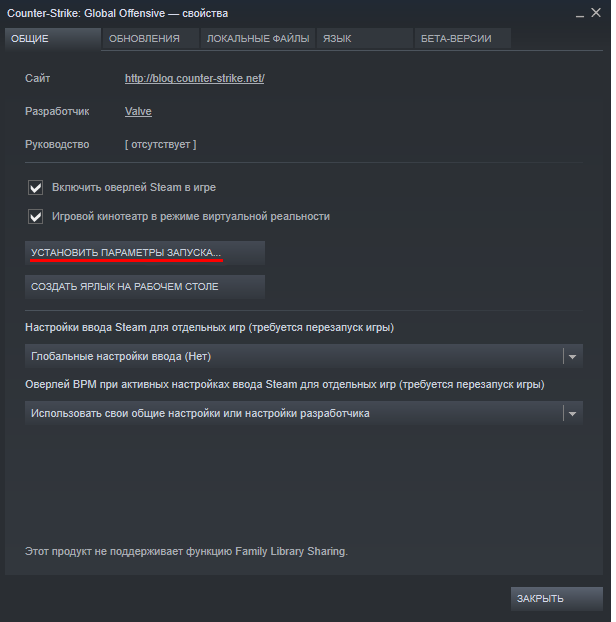Open the ЛОКАЛЬНЫЕ ФАЙЛЫ tab

pos(258,38)
